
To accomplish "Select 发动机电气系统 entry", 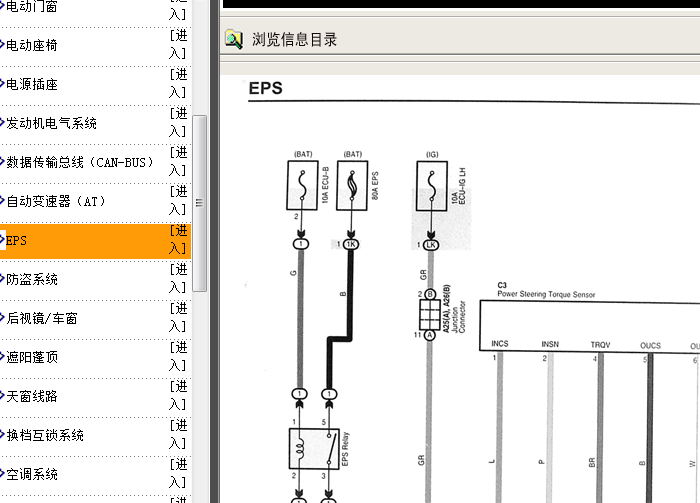I will [x=51, y=123].
